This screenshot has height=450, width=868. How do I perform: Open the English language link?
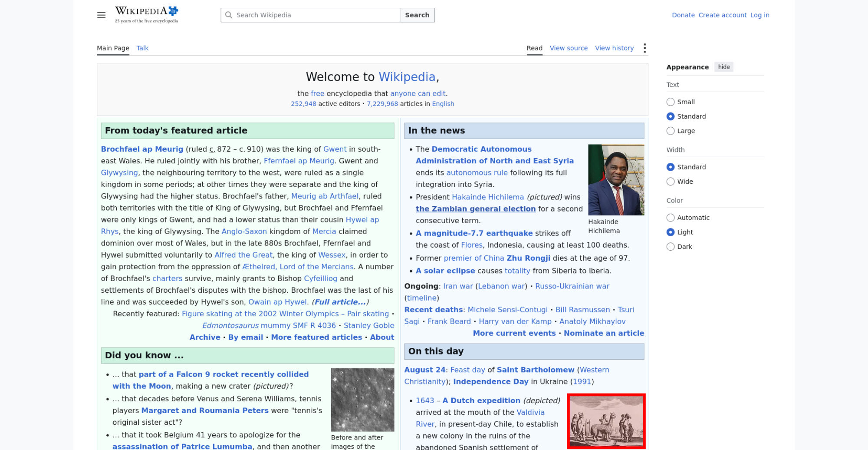443,104
